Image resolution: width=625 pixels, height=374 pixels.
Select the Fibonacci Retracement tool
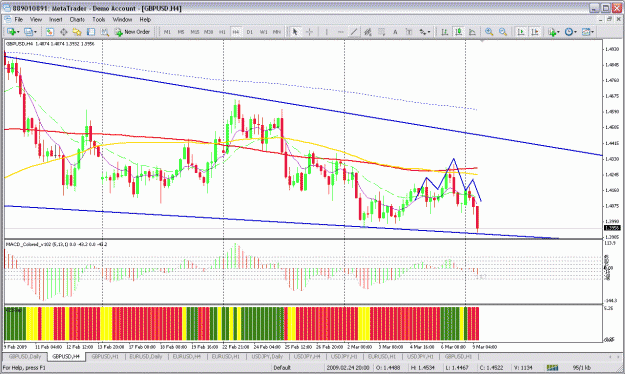pos(381,32)
